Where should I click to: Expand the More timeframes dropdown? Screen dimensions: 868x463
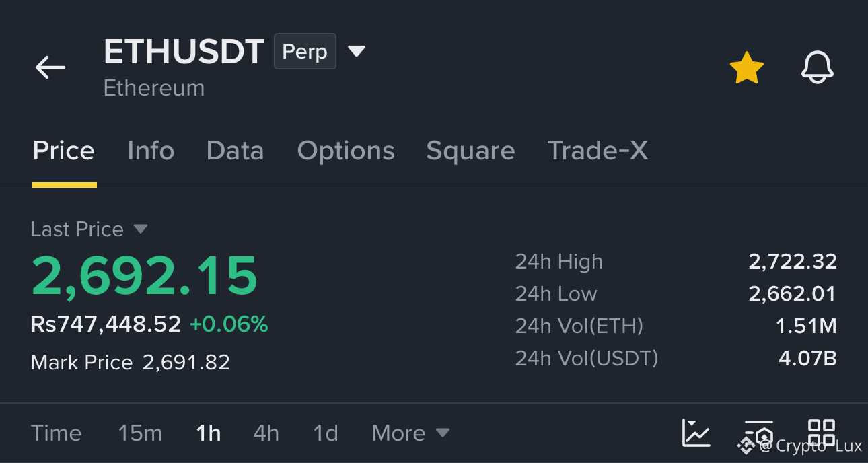coord(411,433)
